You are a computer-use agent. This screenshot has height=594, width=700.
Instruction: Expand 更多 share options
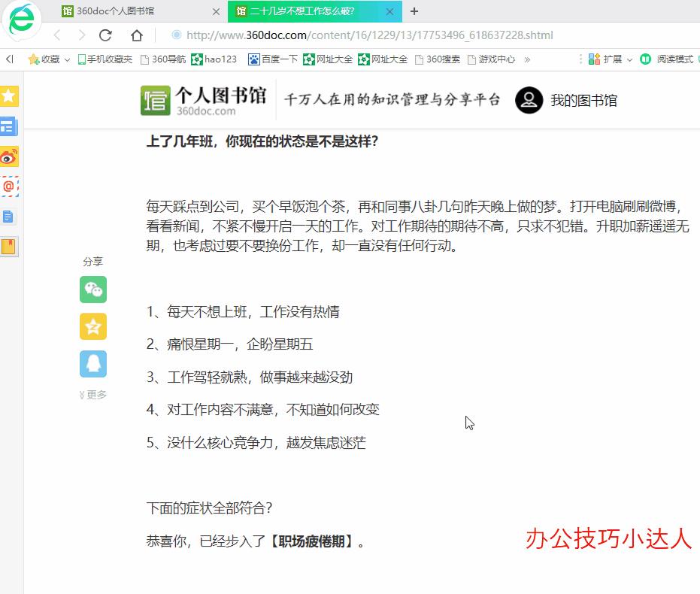click(x=93, y=395)
